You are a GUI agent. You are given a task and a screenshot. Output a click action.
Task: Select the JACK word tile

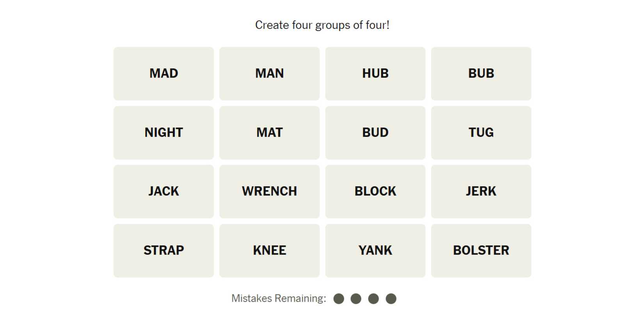click(164, 191)
